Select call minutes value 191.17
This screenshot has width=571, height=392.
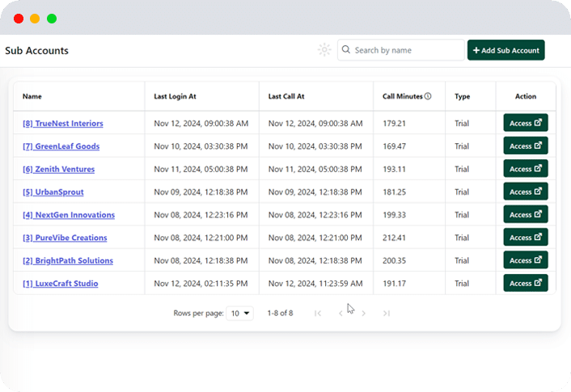point(394,284)
